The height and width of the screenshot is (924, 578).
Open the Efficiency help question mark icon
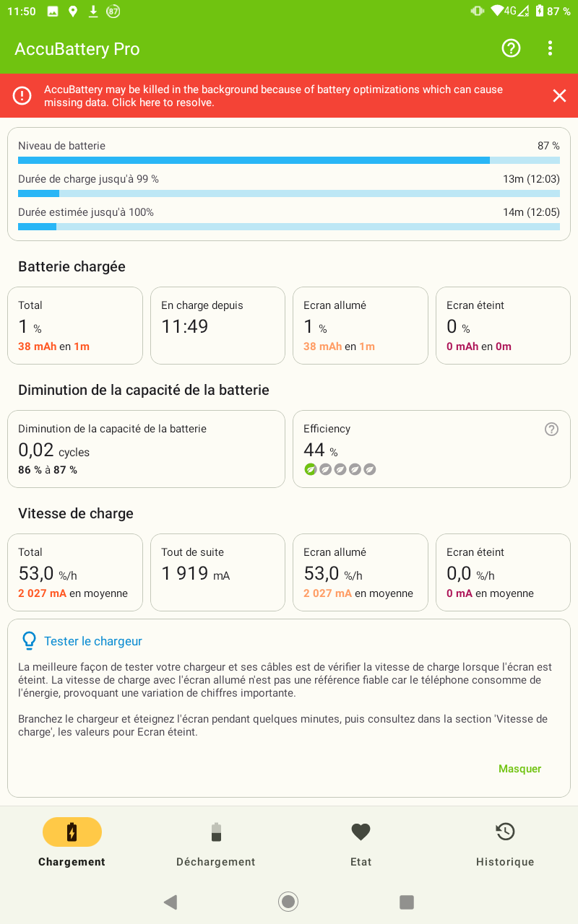(551, 430)
